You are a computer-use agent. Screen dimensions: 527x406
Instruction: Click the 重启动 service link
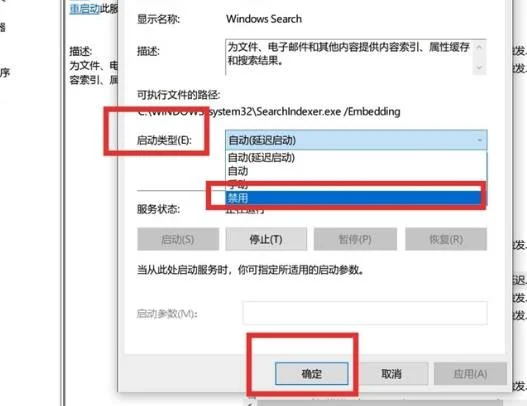85,9
